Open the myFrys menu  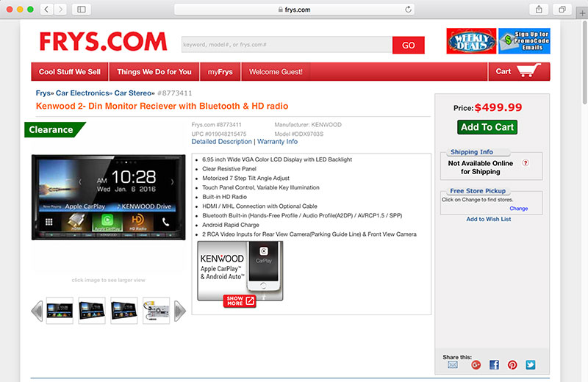point(220,71)
